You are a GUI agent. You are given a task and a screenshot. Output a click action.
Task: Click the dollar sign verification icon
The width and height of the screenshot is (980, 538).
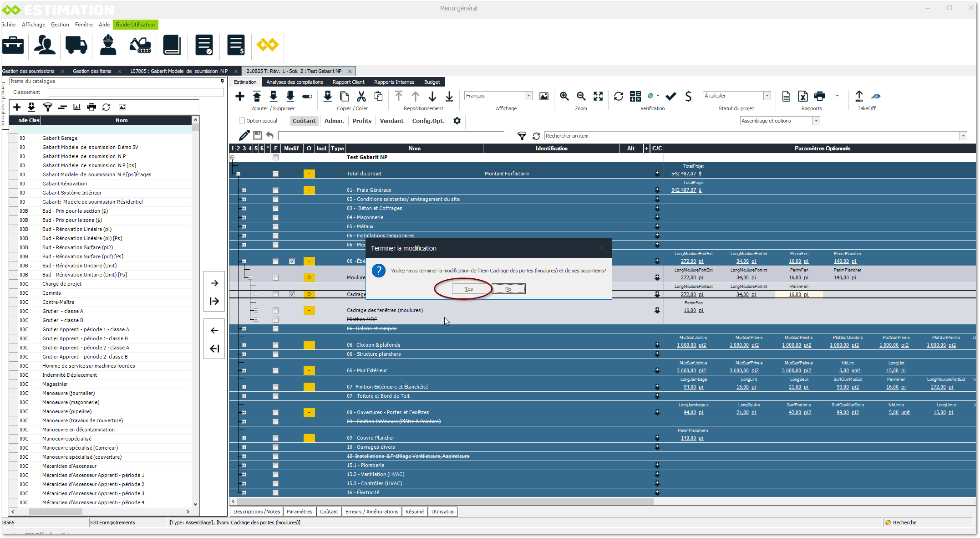[688, 96]
